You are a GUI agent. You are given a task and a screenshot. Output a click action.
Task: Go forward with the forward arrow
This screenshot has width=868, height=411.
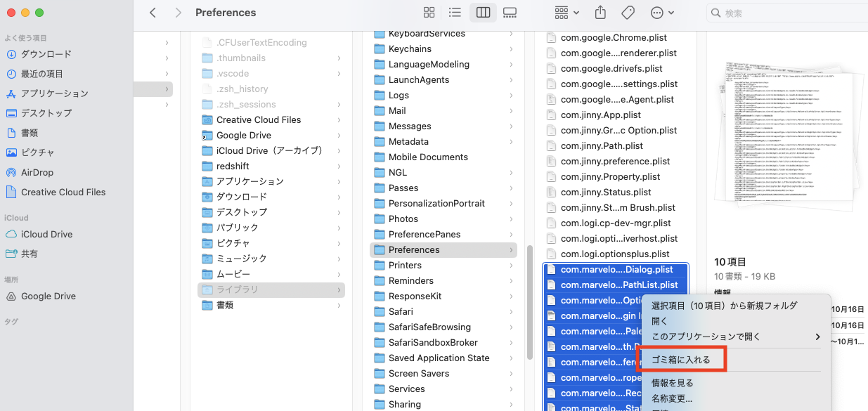pos(178,13)
